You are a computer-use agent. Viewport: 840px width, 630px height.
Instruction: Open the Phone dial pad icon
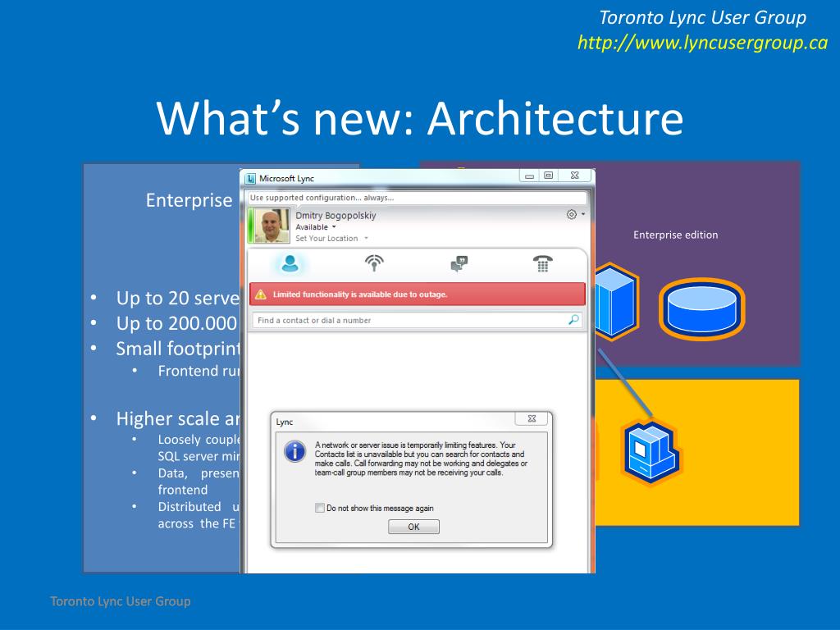(x=543, y=263)
